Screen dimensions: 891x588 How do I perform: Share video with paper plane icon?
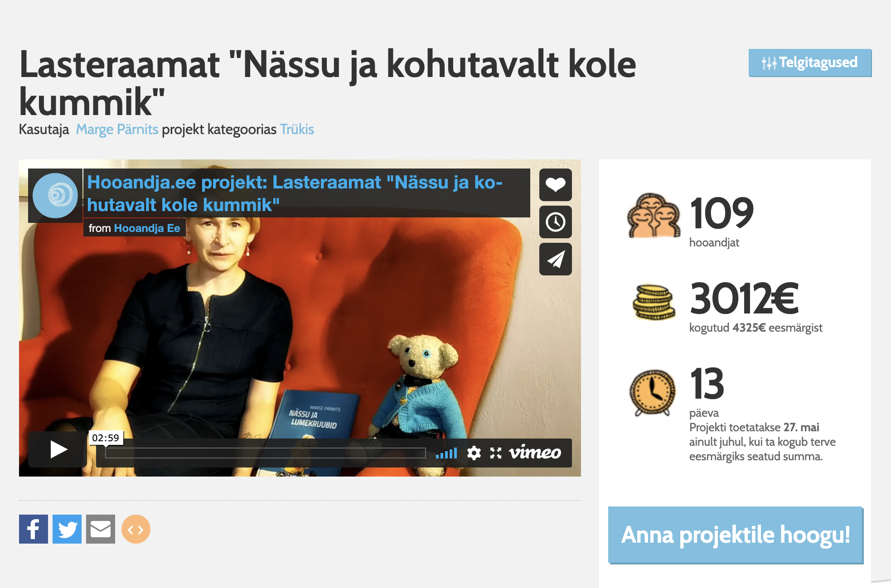coord(555,259)
